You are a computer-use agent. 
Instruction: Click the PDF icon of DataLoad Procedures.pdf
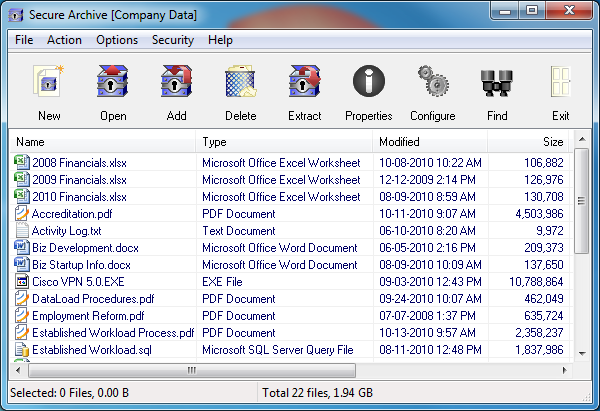(22, 298)
